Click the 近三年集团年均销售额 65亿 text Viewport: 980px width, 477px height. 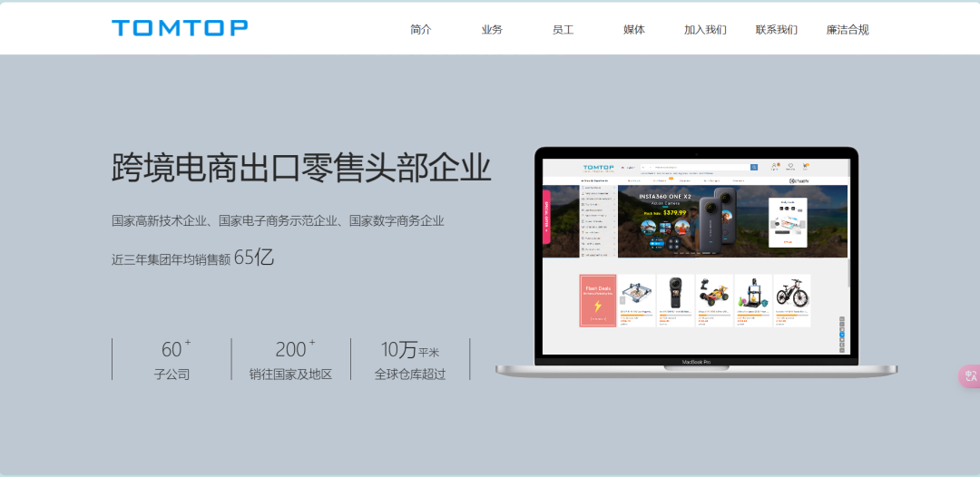coord(192,258)
